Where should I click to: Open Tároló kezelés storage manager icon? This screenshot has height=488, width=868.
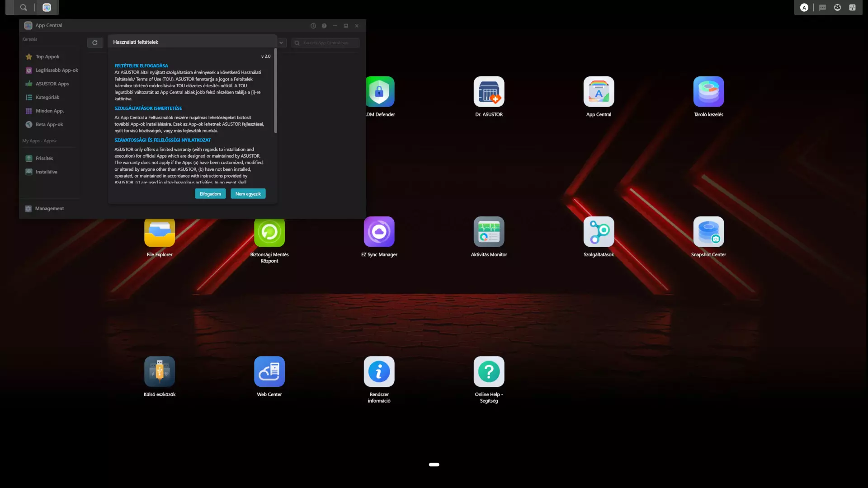coord(708,92)
